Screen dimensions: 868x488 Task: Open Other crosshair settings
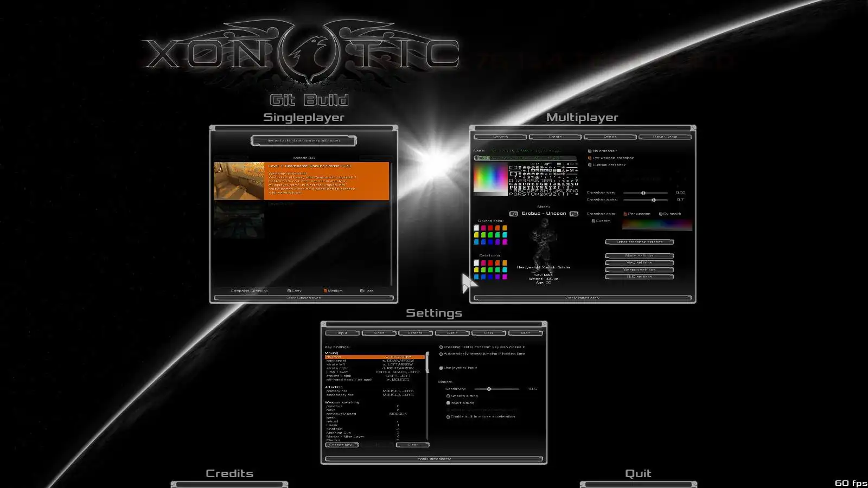click(640, 242)
